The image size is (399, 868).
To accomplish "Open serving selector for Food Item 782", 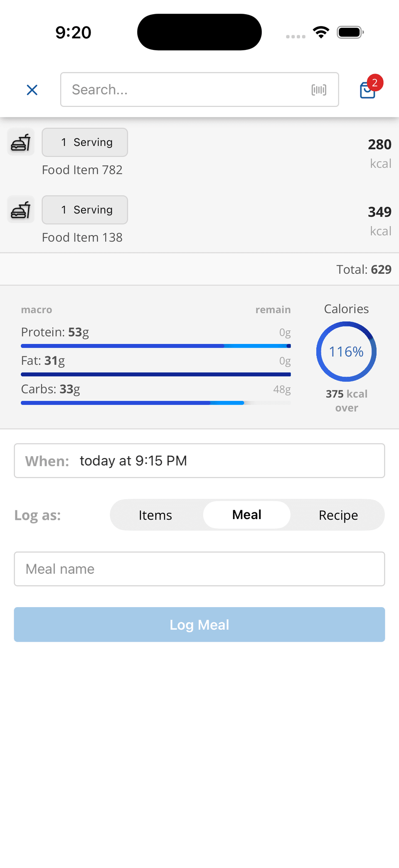I will 85,142.
